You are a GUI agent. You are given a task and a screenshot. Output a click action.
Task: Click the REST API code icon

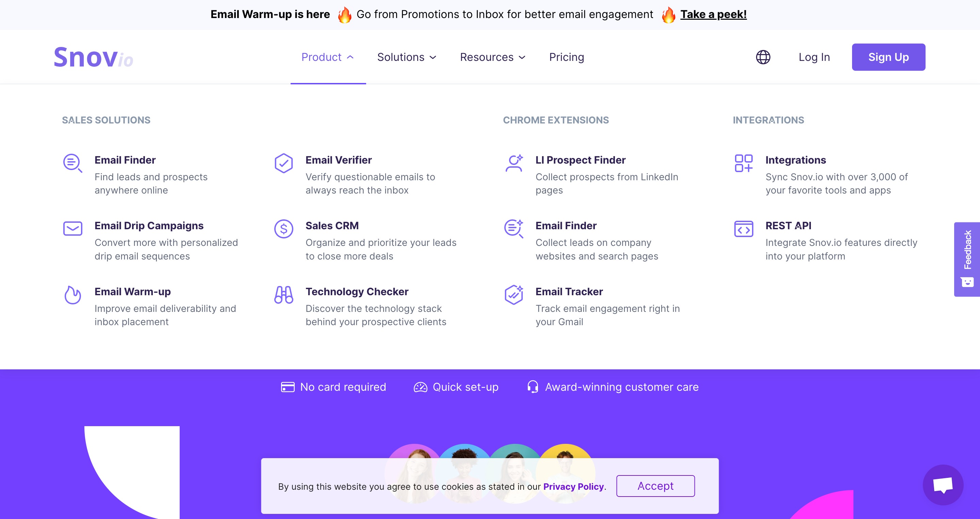(x=744, y=229)
